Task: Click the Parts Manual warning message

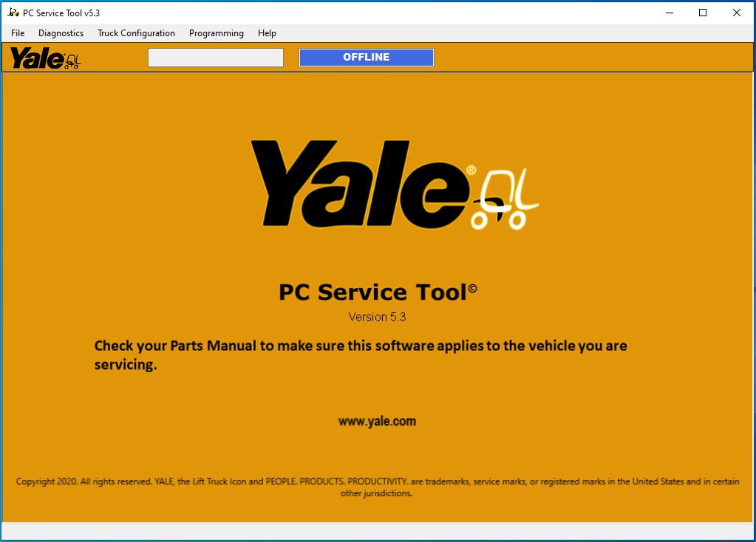Action: click(x=360, y=354)
